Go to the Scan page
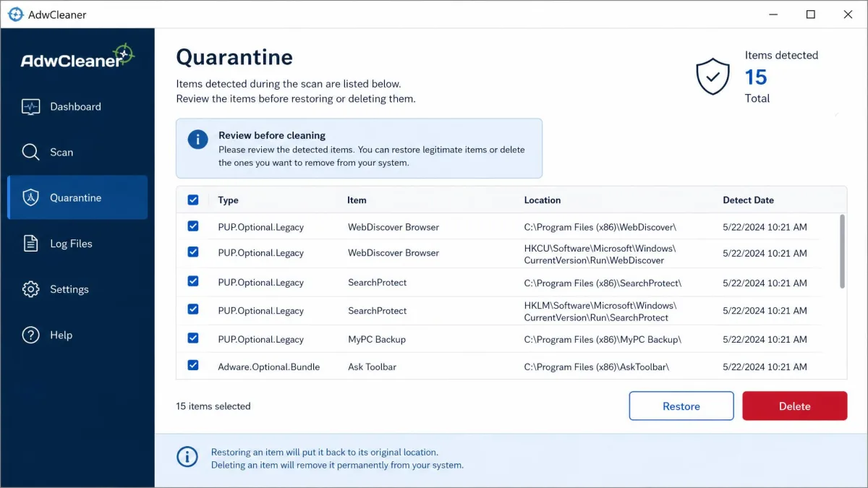 (x=77, y=153)
